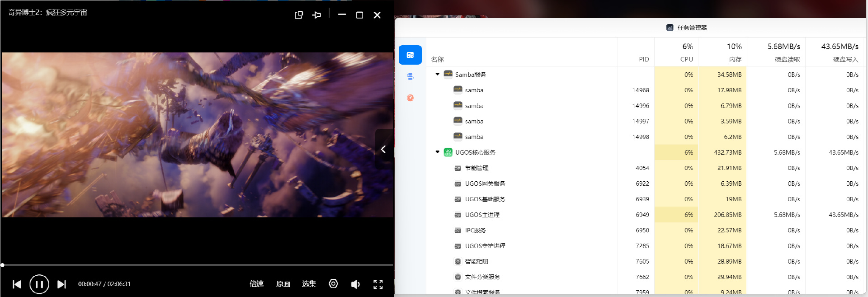Open the 原画 quality menu

click(x=283, y=284)
